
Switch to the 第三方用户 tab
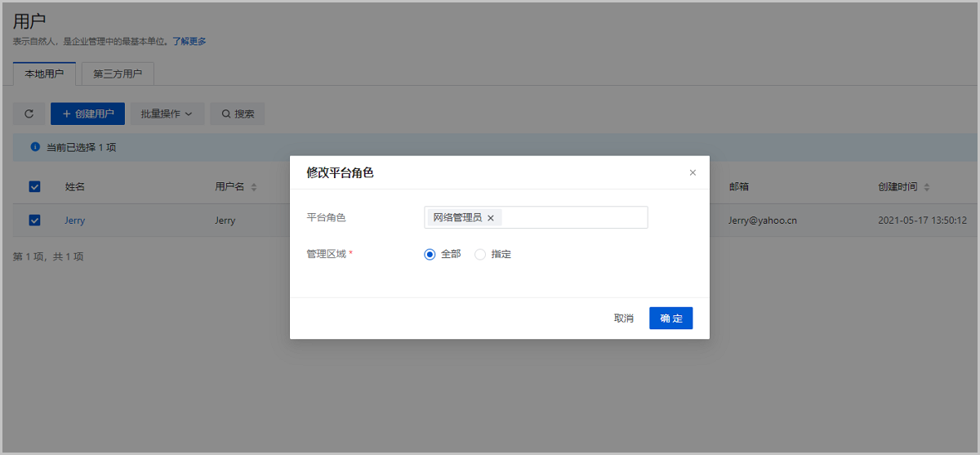pyautogui.click(x=118, y=74)
